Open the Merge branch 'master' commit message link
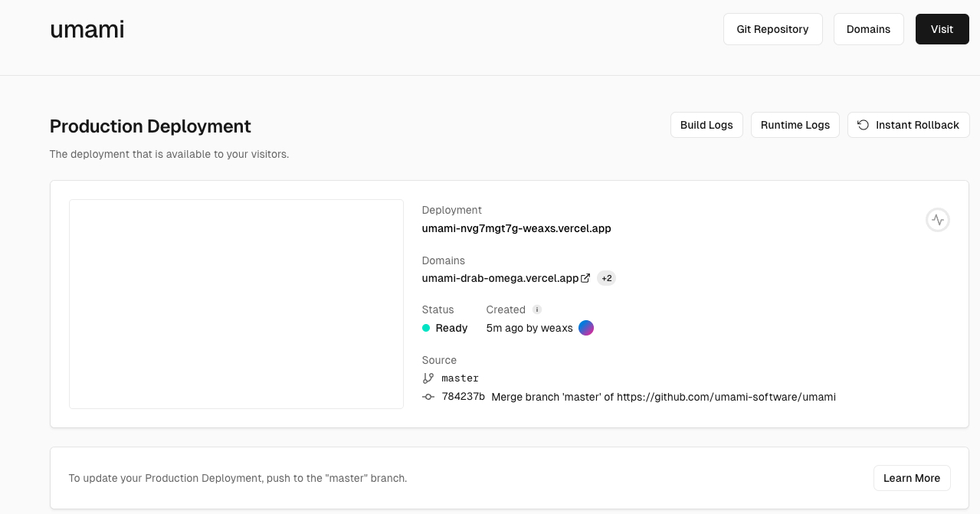This screenshot has height=514, width=980. coord(663,397)
